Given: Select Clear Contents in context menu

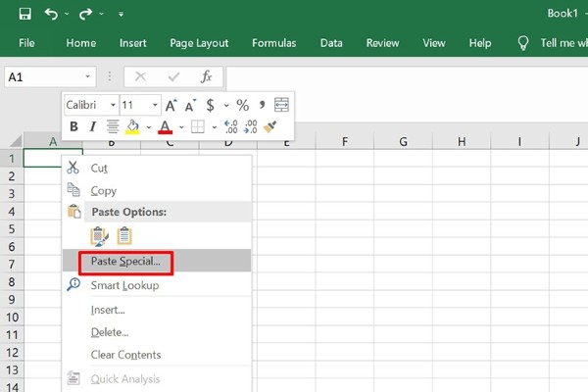Looking at the screenshot, I should tap(125, 355).
